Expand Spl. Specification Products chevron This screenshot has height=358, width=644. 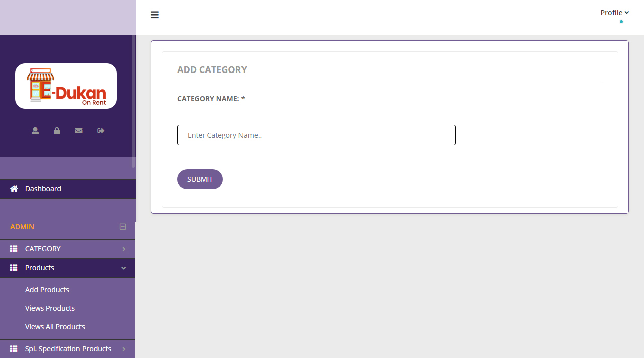click(124, 349)
